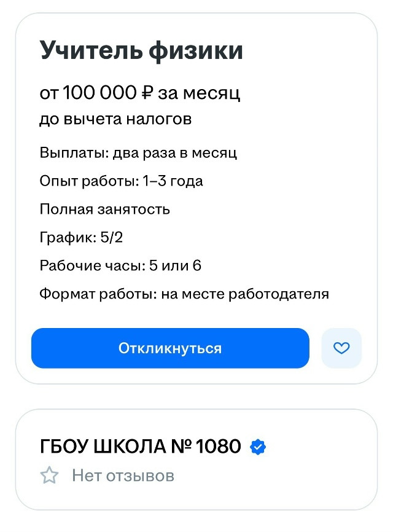The image size is (393, 532).
Task: Click the reviews star icon
Action: (x=50, y=475)
